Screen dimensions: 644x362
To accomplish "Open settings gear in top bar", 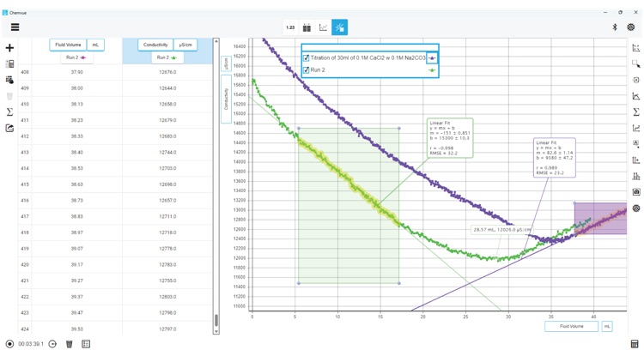I will pos(631,27).
